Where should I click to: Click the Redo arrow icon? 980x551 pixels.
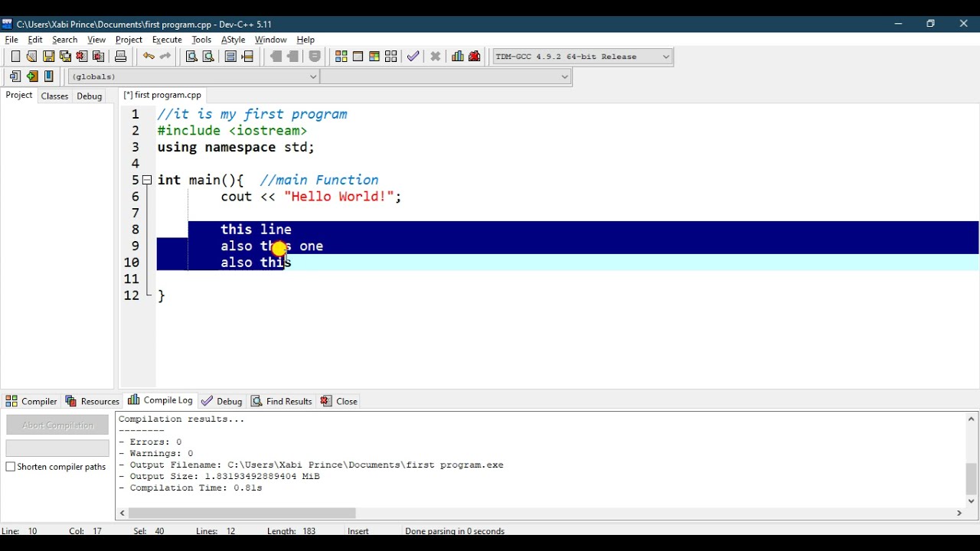(x=165, y=56)
